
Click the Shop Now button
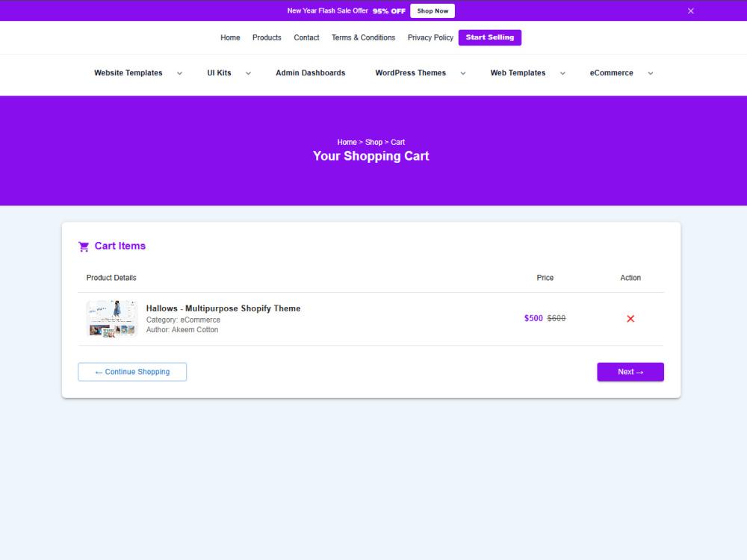click(433, 11)
